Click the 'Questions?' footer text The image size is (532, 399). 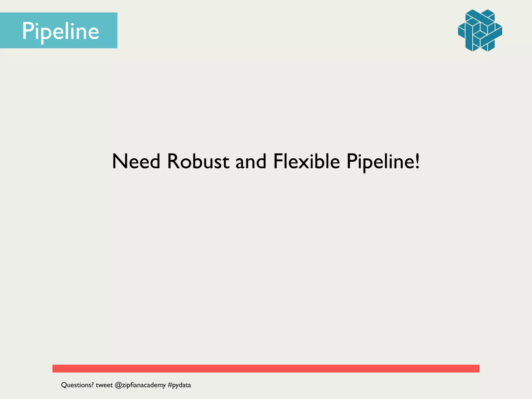77,385
